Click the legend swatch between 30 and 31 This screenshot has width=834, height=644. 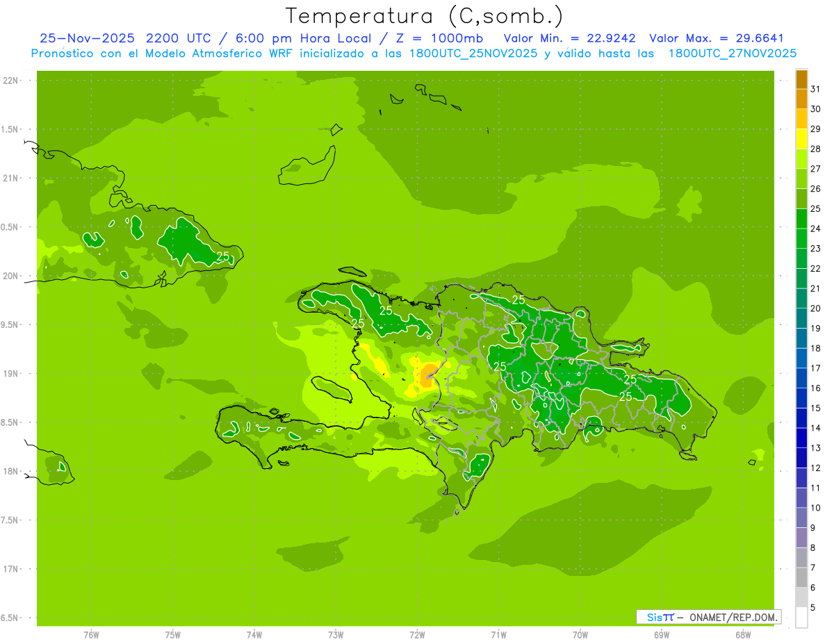coord(801,99)
